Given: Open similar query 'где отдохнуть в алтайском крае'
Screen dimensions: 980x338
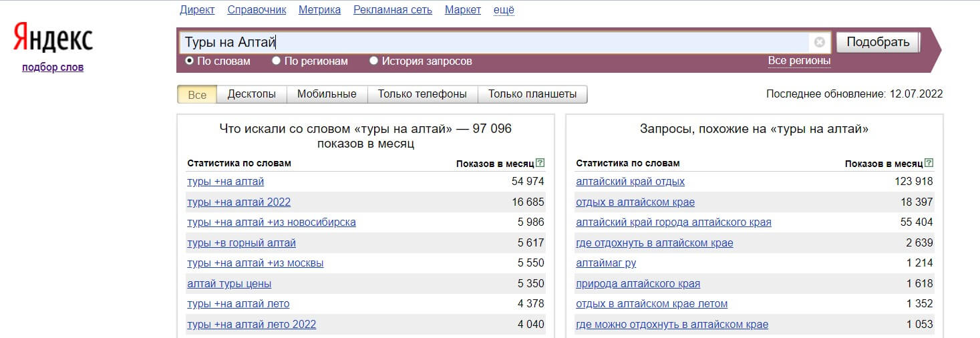Looking at the screenshot, I should (x=655, y=242).
